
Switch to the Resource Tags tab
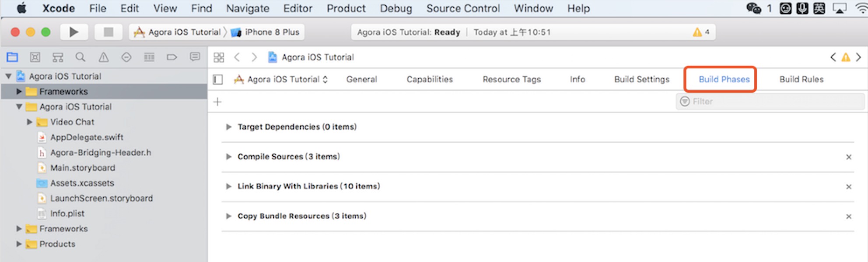click(x=511, y=79)
